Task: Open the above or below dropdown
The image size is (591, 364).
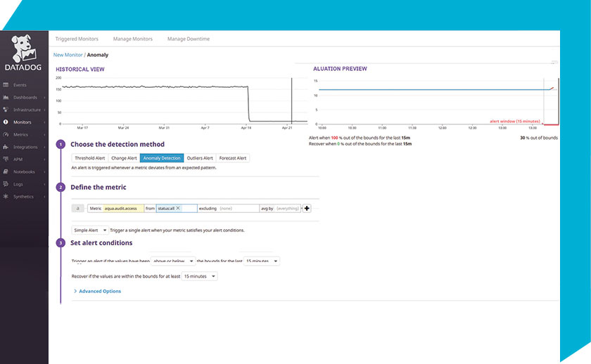Action: click(x=173, y=261)
